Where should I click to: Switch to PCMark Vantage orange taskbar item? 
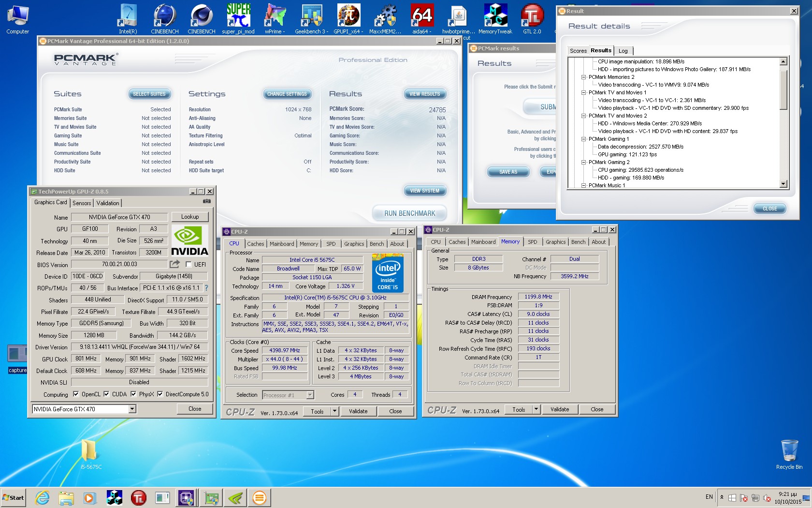[260, 497]
